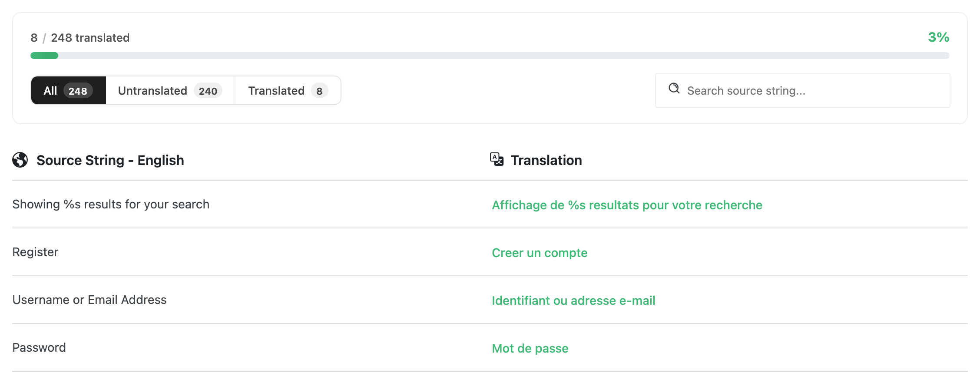The width and height of the screenshot is (980, 383).
Task: Click the 'Translation' column header
Action: [x=546, y=160]
